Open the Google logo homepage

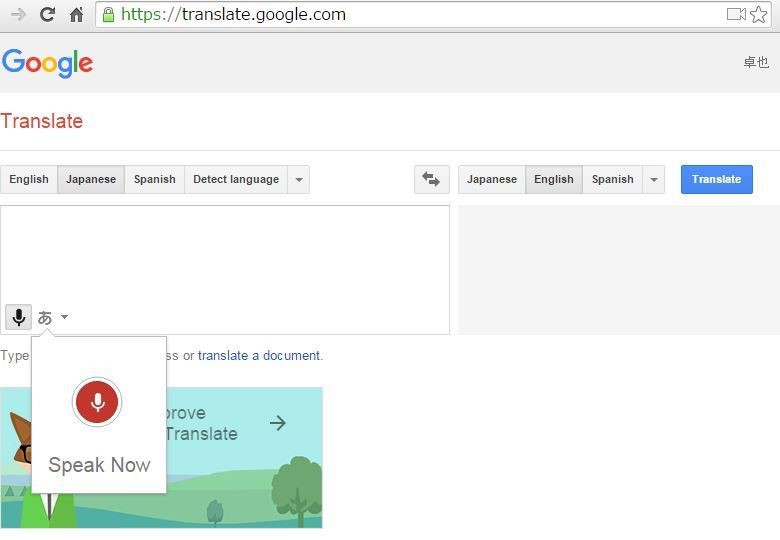point(48,63)
